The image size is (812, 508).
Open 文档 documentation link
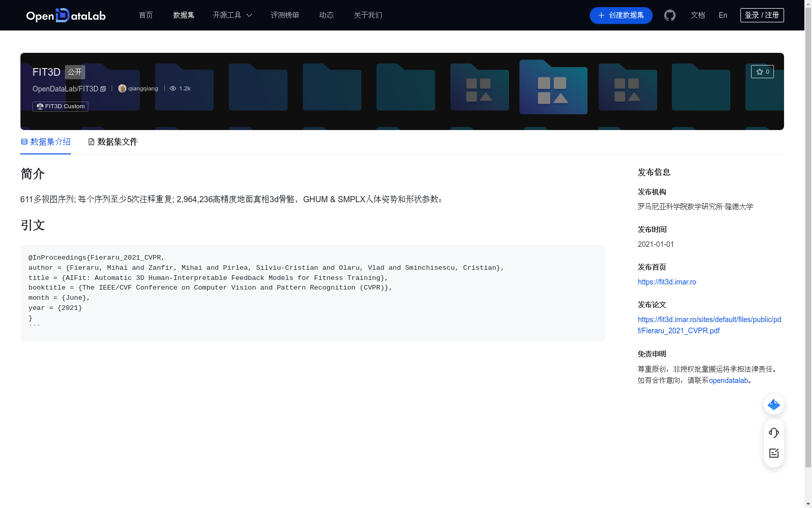[698, 15]
